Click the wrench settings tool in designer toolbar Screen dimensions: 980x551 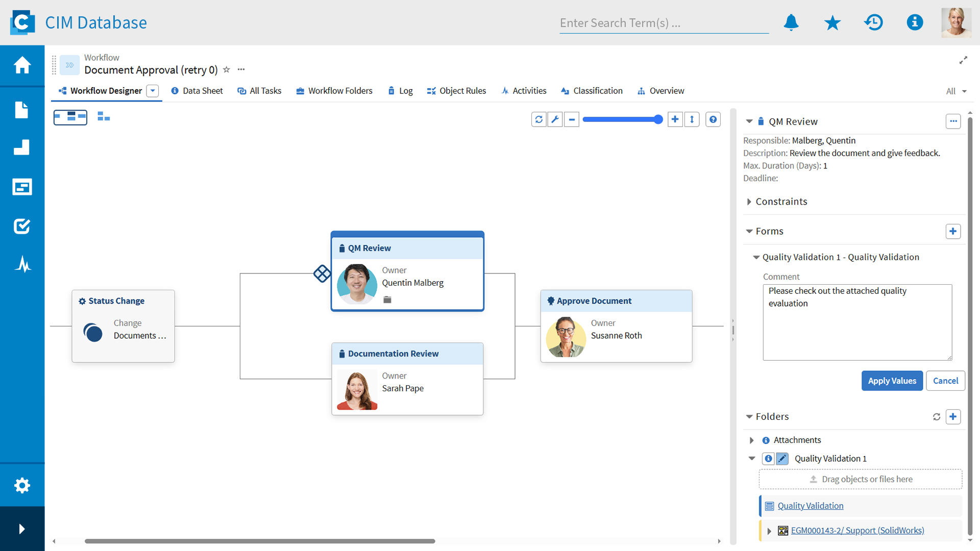tap(555, 119)
